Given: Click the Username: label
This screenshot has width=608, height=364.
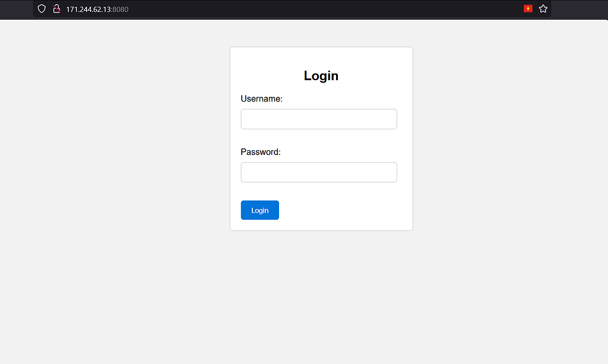Looking at the screenshot, I should click(261, 99).
